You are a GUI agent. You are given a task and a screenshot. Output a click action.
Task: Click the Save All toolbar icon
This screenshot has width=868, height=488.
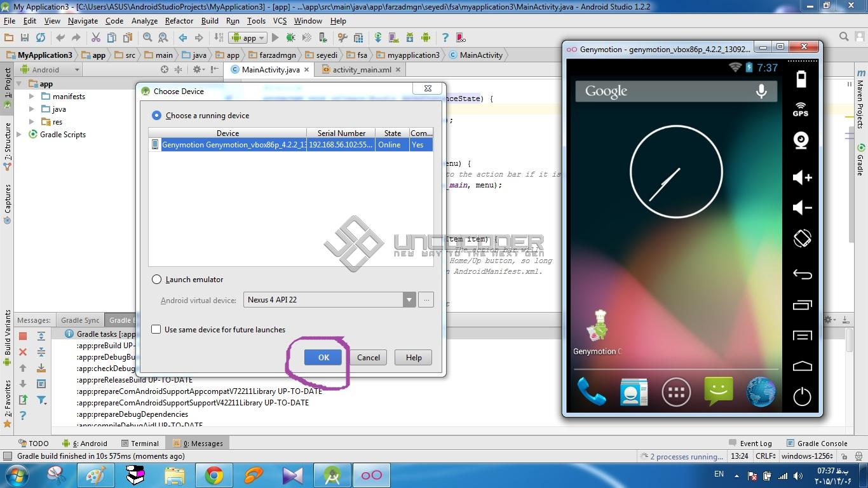tap(25, 37)
